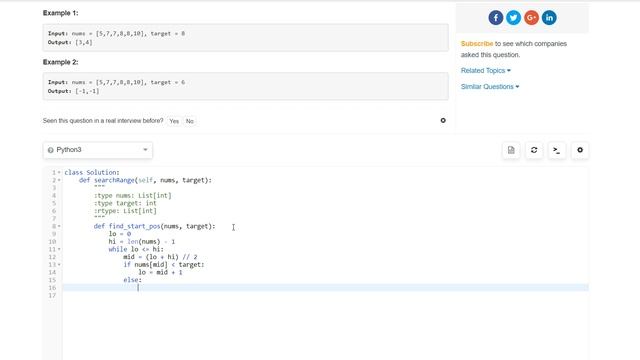Click Example 2 output '[-1,-1]'
This screenshot has height=360, width=640.
pyautogui.click(x=87, y=91)
